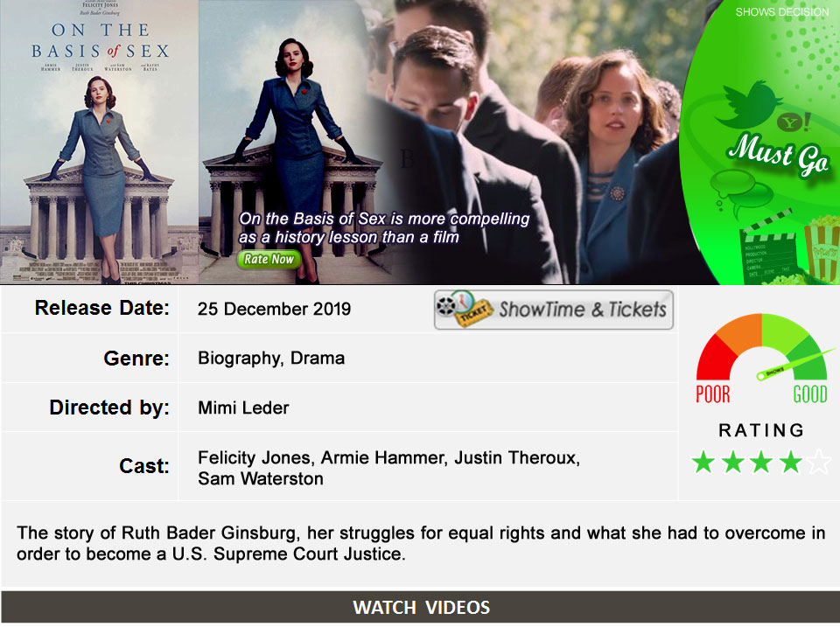
Task: Click the movie clapperboard icon
Action: pyautogui.click(x=770, y=247)
